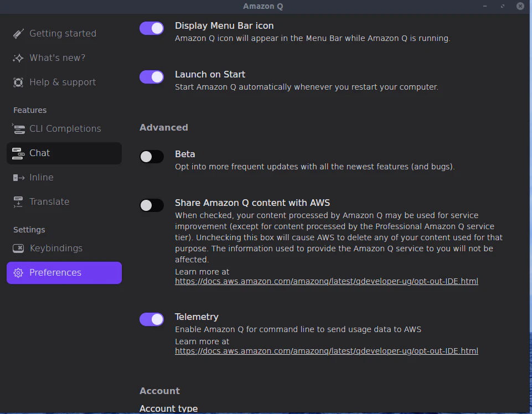The image size is (532, 414).
Task: Click the Account type label
Action: coord(169,408)
